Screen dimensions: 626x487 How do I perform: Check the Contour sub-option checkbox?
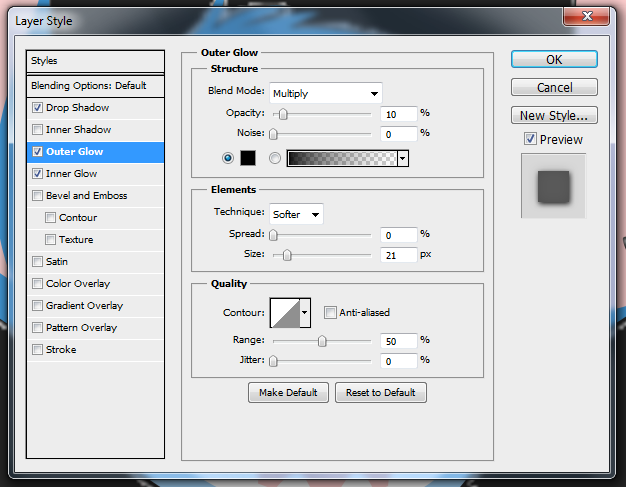click(50, 218)
